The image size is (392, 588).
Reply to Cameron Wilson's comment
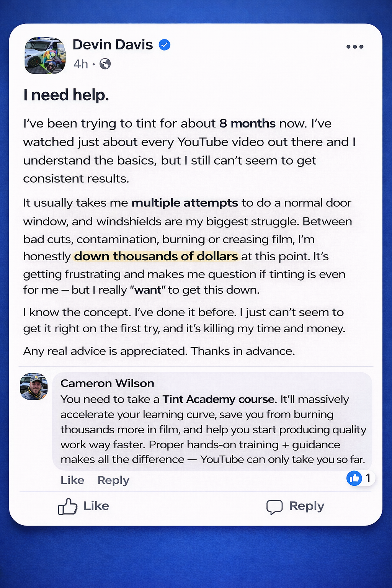coord(113,480)
